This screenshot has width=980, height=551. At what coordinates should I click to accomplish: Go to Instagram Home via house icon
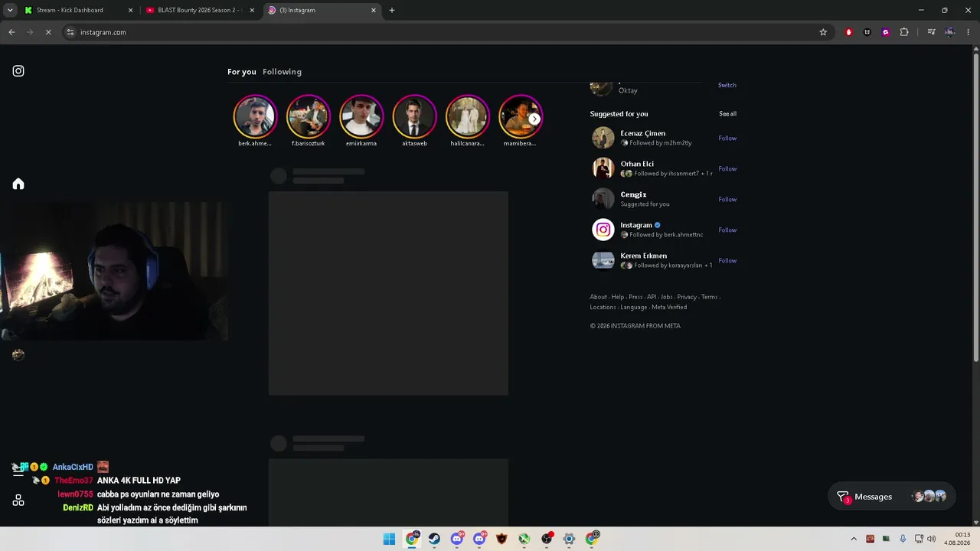click(x=18, y=184)
